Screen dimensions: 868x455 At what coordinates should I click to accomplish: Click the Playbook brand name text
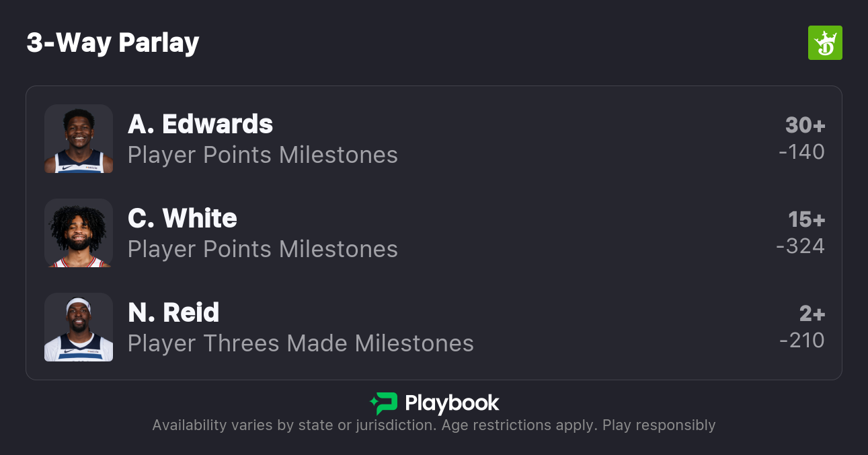coord(452,403)
